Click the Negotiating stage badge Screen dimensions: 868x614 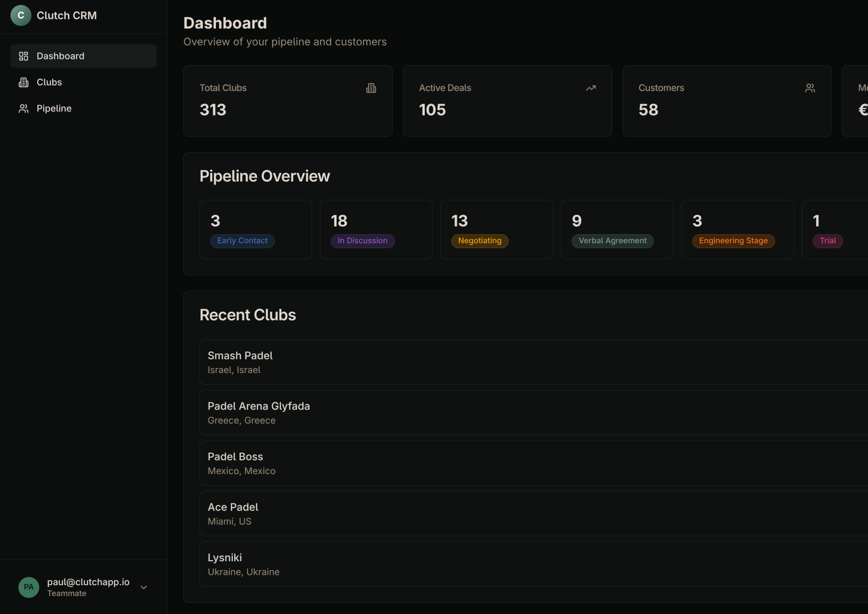tap(480, 241)
